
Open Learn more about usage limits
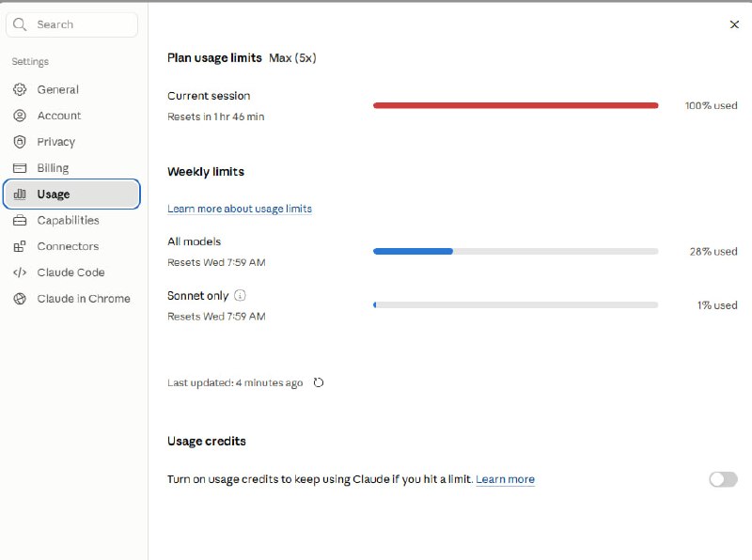click(240, 209)
